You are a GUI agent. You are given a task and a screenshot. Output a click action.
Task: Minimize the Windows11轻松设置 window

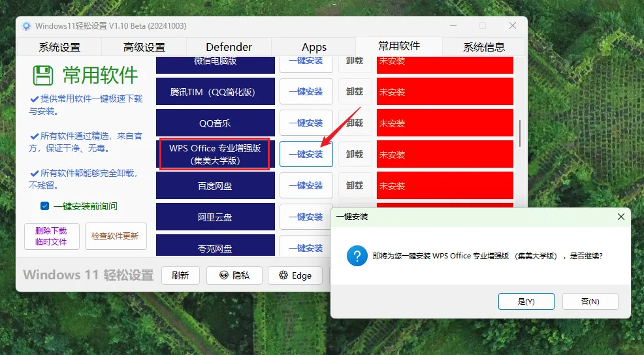click(x=453, y=26)
